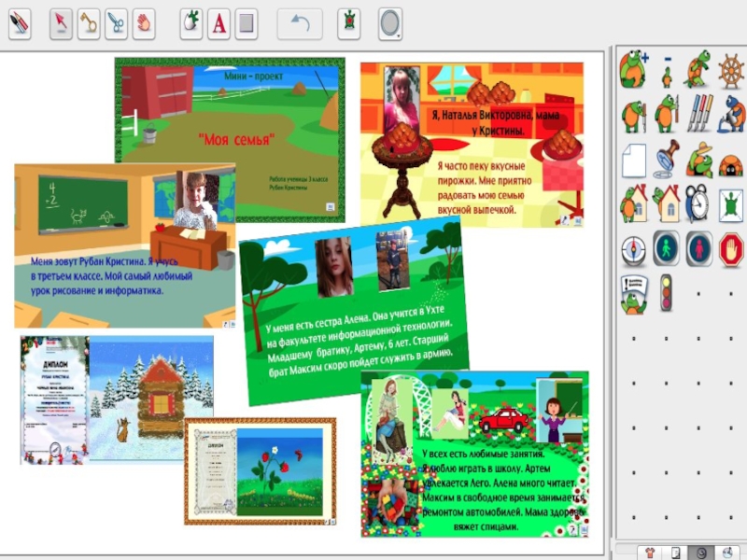Select the alarm clock wait command

coord(698,203)
